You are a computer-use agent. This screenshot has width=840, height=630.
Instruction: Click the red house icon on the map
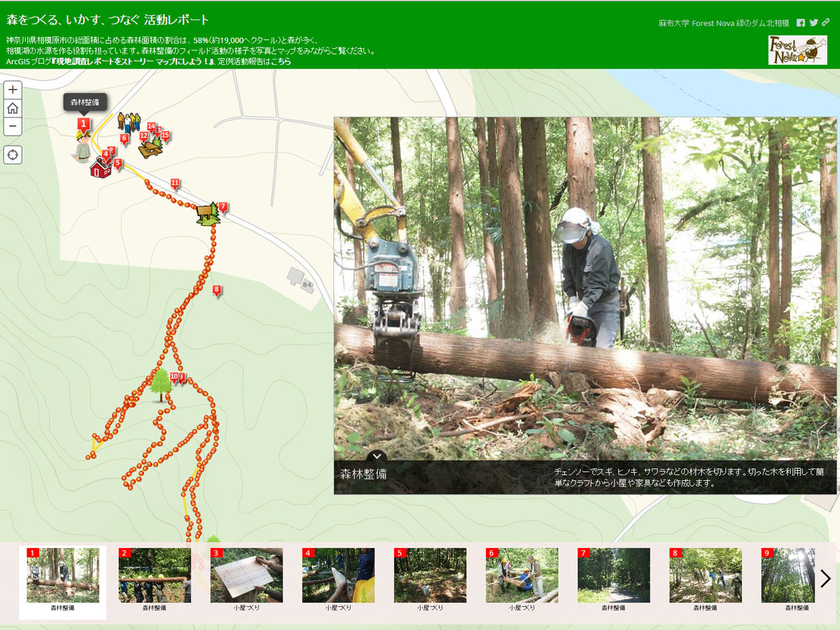click(x=100, y=169)
